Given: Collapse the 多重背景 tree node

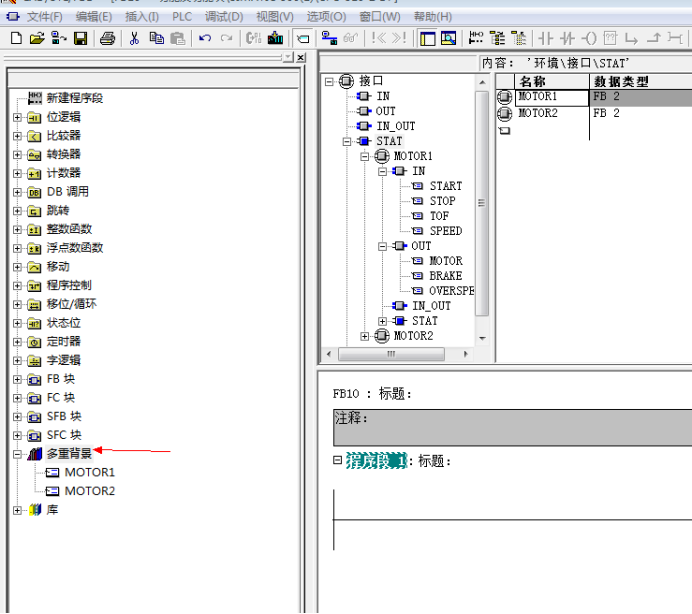Looking at the screenshot, I should (17, 454).
